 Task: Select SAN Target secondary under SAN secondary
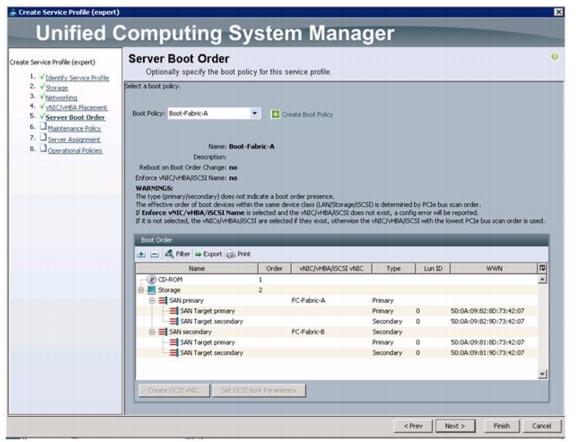(337, 353)
